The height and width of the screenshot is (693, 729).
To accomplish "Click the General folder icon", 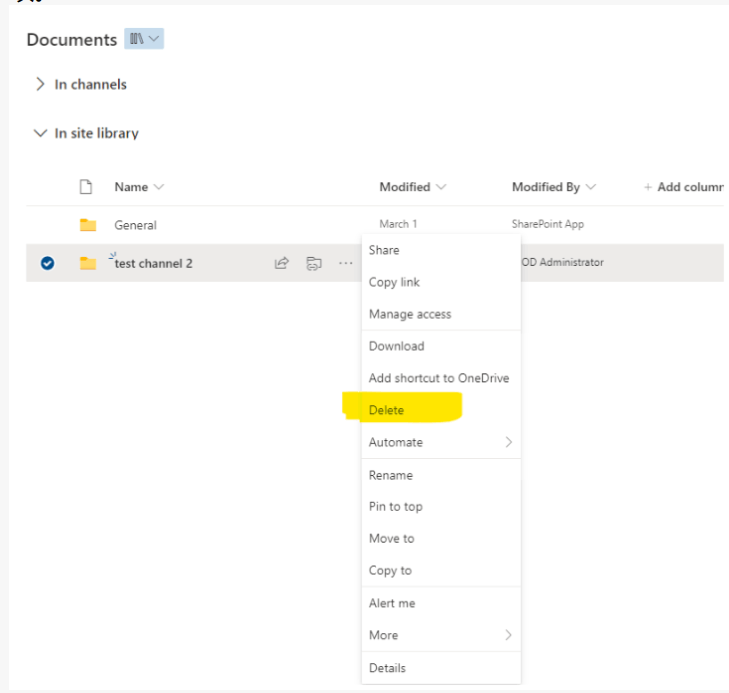I will pos(88,225).
